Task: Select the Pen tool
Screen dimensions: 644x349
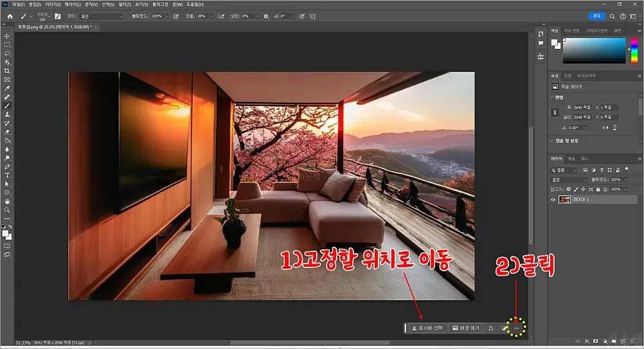Action: point(7,166)
